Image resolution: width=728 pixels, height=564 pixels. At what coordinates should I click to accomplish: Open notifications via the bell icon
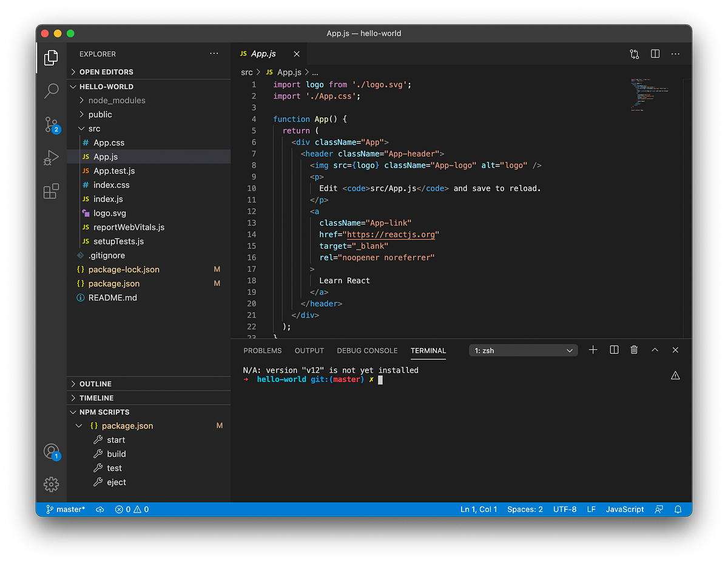point(678,509)
